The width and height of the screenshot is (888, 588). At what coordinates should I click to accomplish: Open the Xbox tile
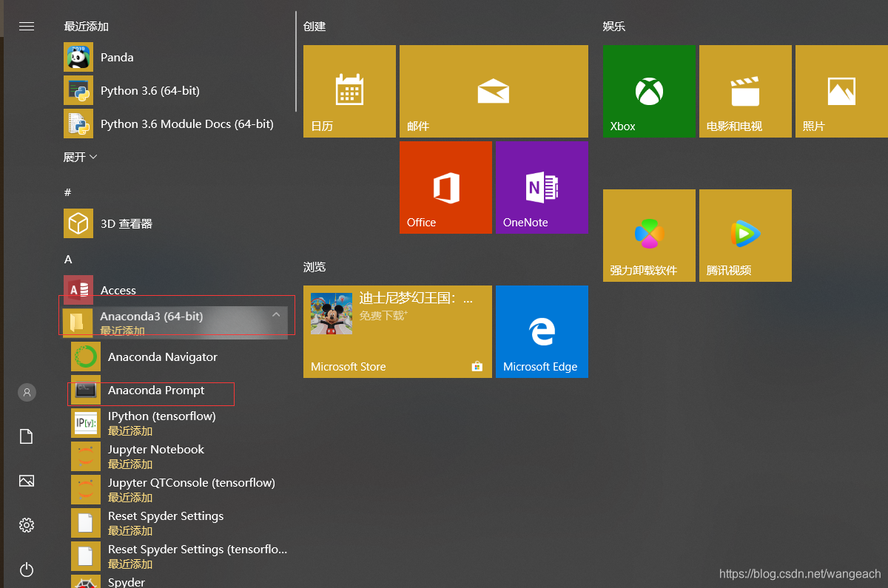tap(649, 91)
